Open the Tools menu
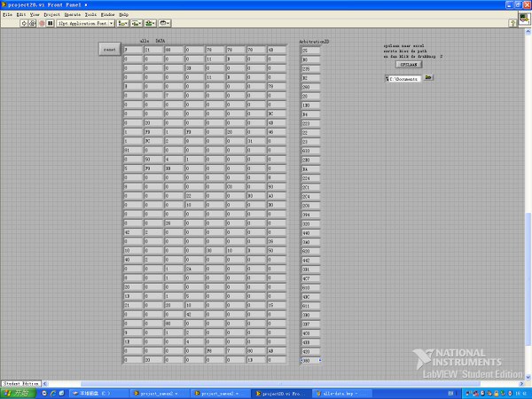 (90, 15)
